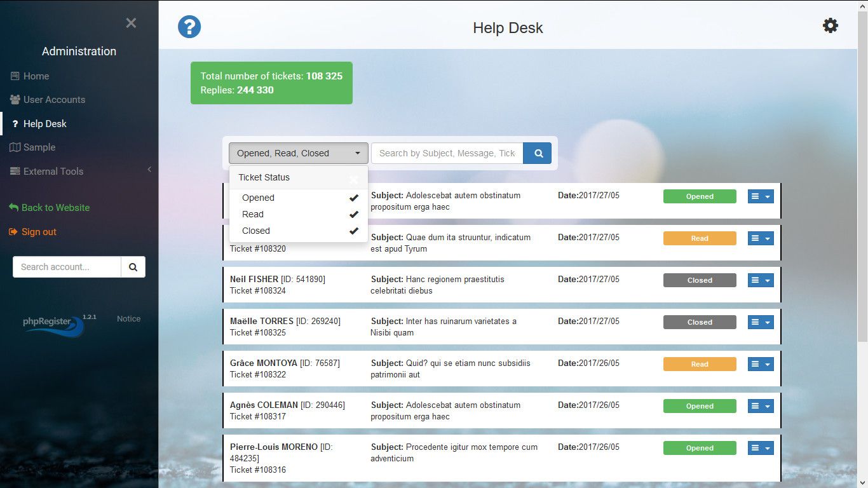This screenshot has height=488, width=868.
Task: Open the actions menu for the first ticket row
Action: 761,196
